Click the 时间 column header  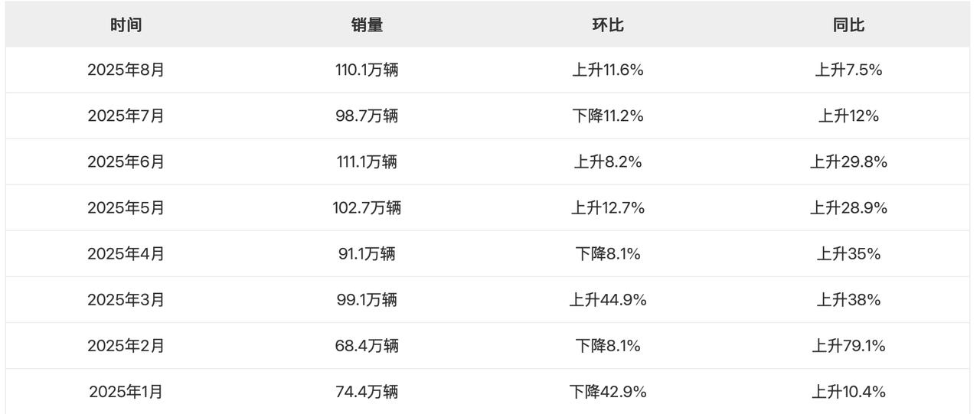click(x=126, y=24)
